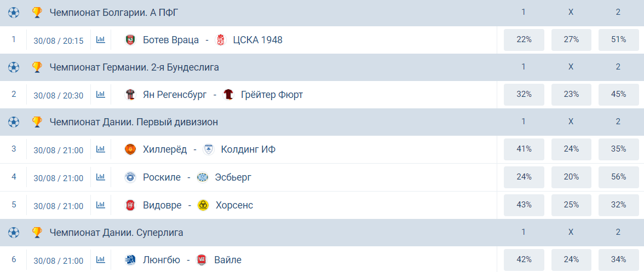Viewport: 644px width, 272px height.
Task: Select 25% draw in Видовре - Хорсенс
Action: [571, 205]
